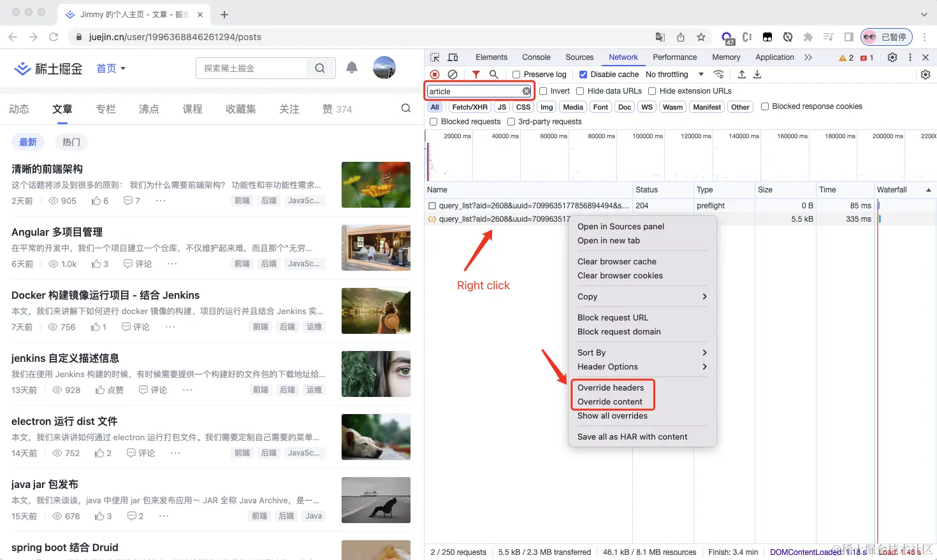Screen dimensions: 937x560
Task: Sort by the Waterfall column arrow
Action: pyautogui.click(x=928, y=190)
